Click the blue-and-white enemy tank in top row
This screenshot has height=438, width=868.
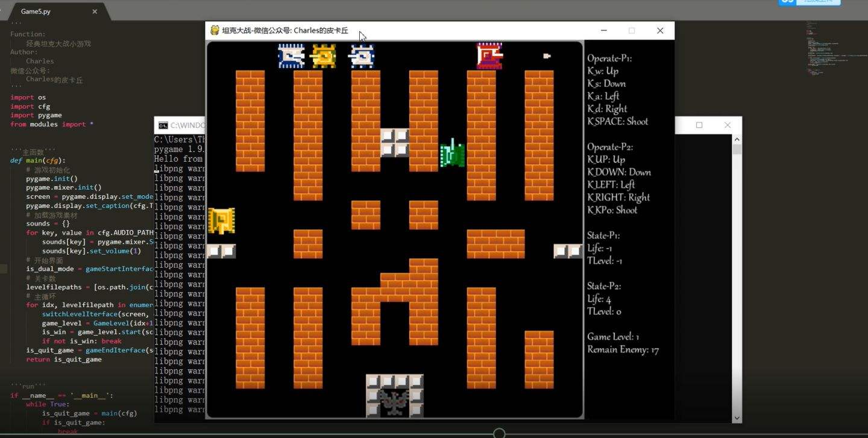tap(291, 56)
